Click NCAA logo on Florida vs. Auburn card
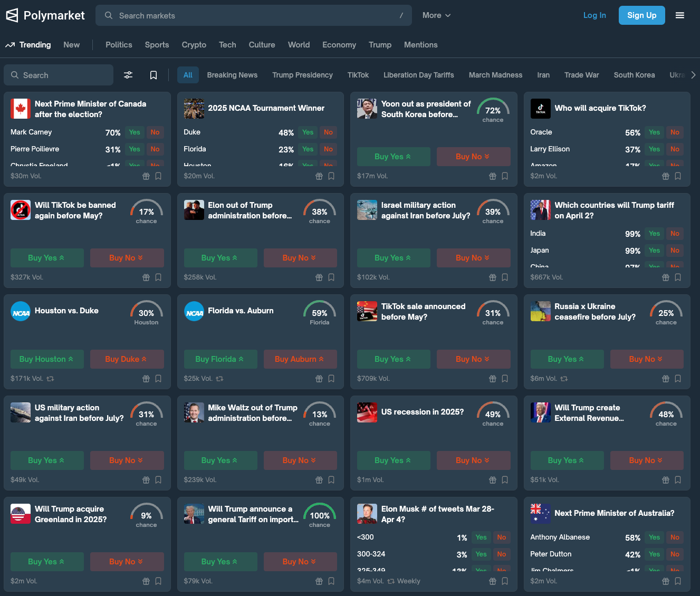The width and height of the screenshot is (700, 596). click(194, 311)
